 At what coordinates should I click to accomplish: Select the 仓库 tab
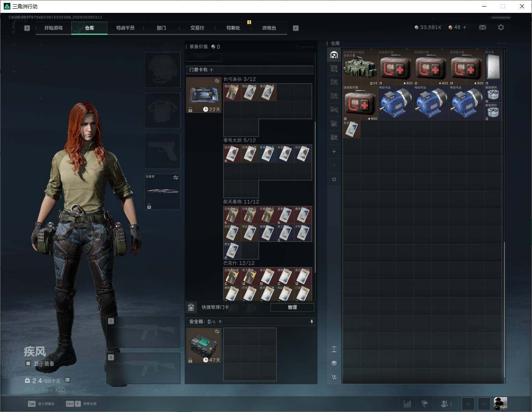coord(90,28)
